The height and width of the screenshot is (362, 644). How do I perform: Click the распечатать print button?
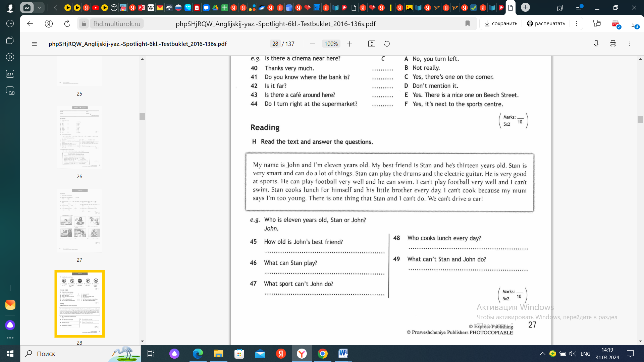[546, 23]
